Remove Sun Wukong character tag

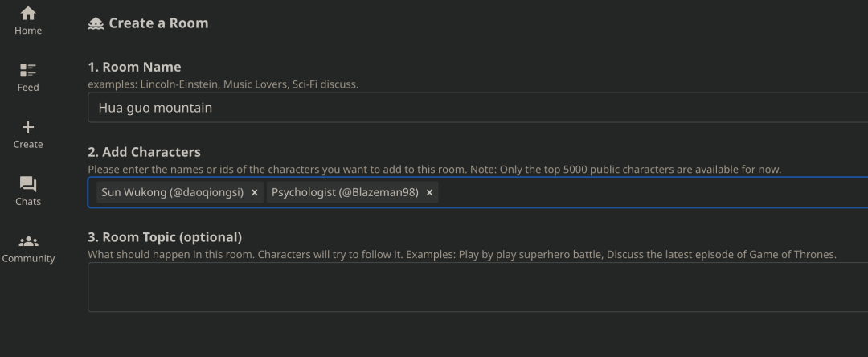(255, 193)
